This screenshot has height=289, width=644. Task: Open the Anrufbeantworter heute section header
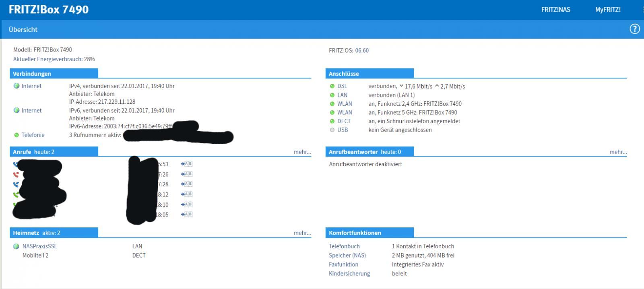[x=369, y=152]
